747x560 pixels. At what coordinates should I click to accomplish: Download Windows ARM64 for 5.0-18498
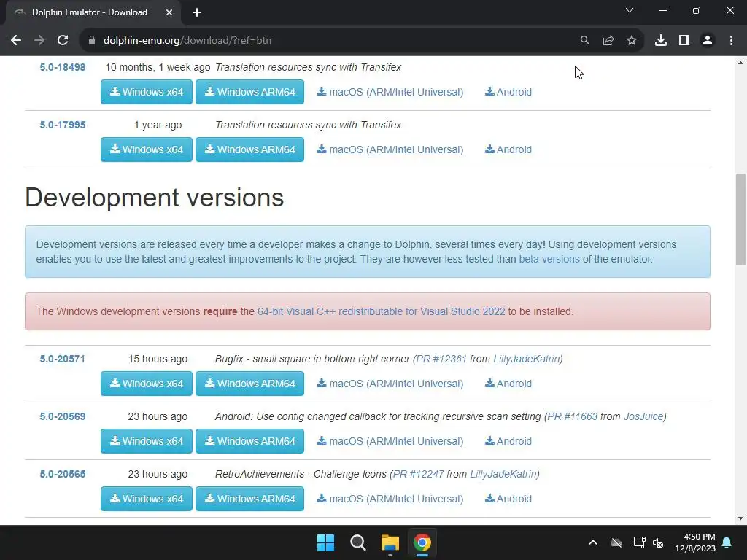(249, 92)
